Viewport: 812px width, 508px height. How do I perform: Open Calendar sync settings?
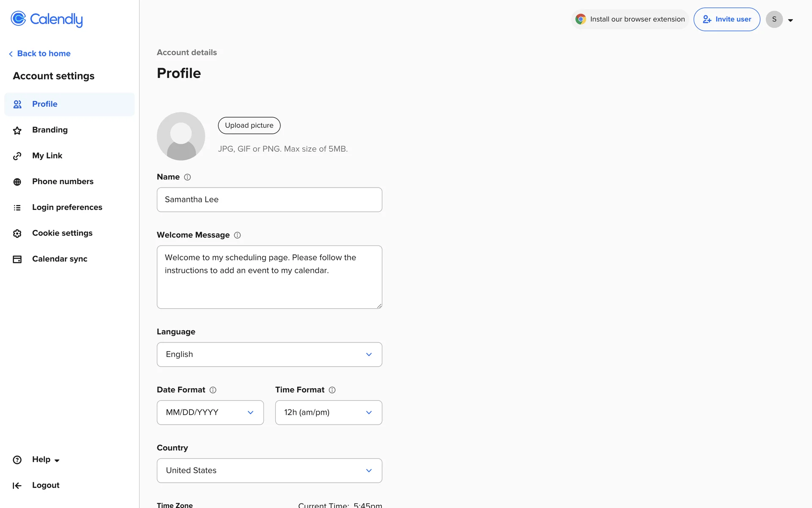[x=60, y=259]
